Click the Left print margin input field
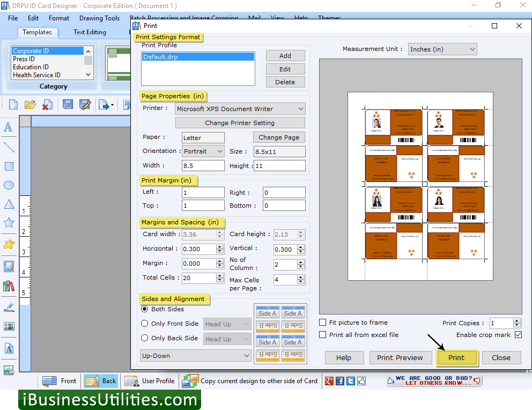This screenshot has width=532, height=410. 203,192
